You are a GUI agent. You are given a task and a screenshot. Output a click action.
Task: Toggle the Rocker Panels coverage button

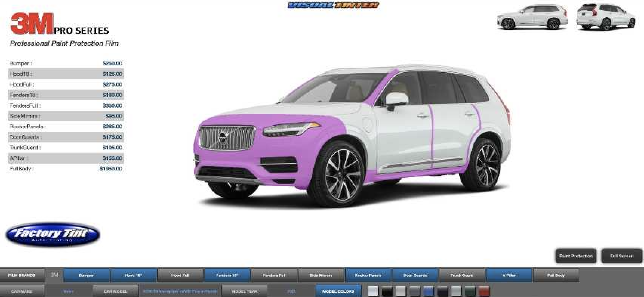point(368,275)
